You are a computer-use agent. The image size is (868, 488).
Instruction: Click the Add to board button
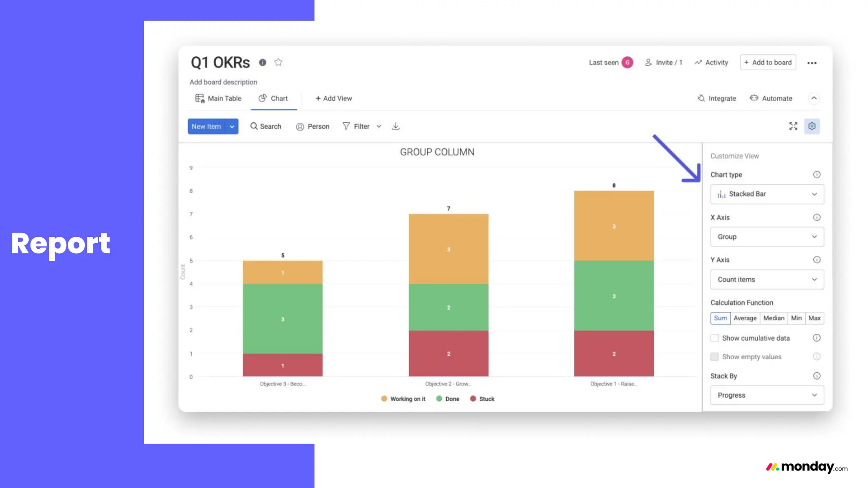point(768,62)
